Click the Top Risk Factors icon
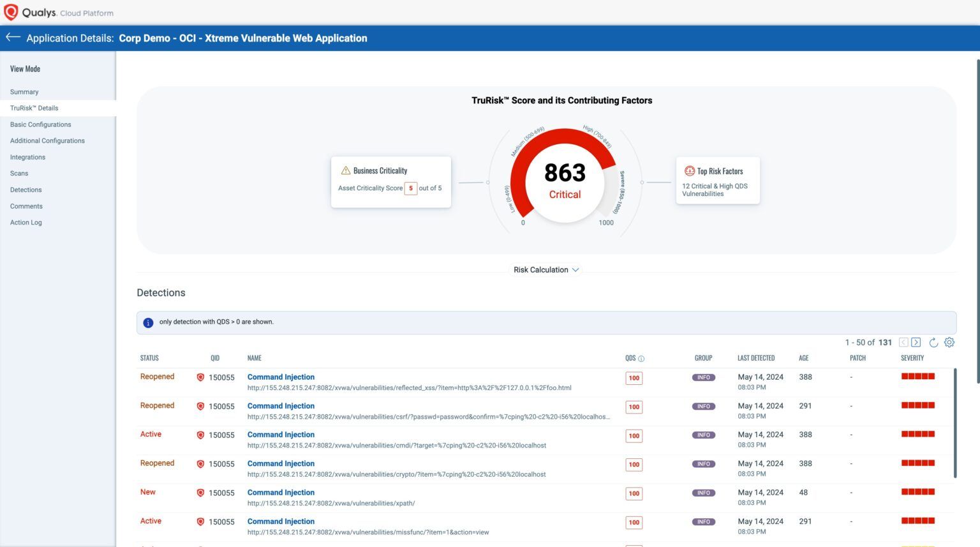 point(690,170)
